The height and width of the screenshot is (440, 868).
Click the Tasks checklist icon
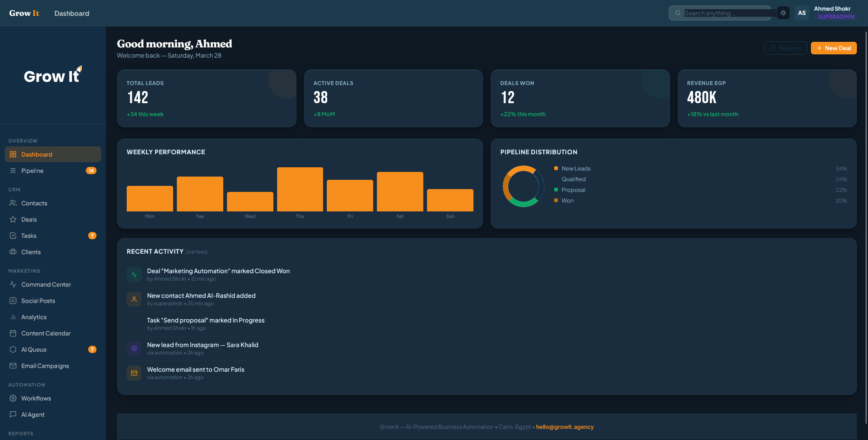pos(13,236)
